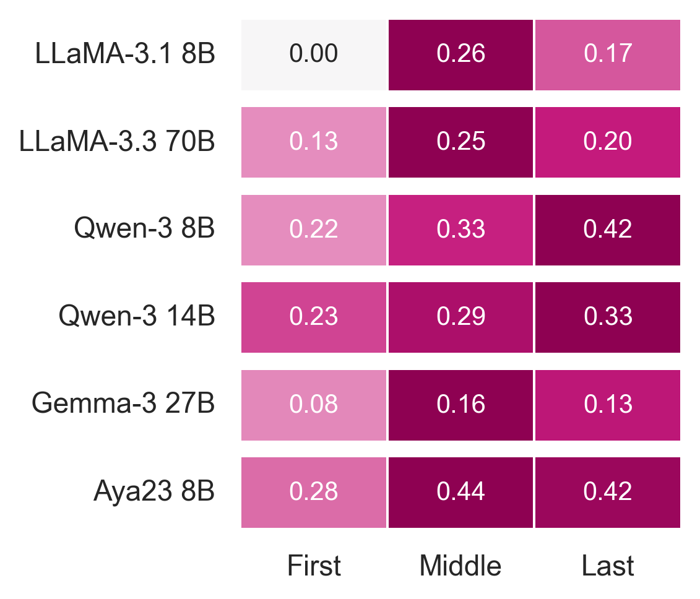The image size is (700, 599).
Task: Select the LLaMA-3.3 70B row label
Action: pyautogui.click(x=118, y=142)
